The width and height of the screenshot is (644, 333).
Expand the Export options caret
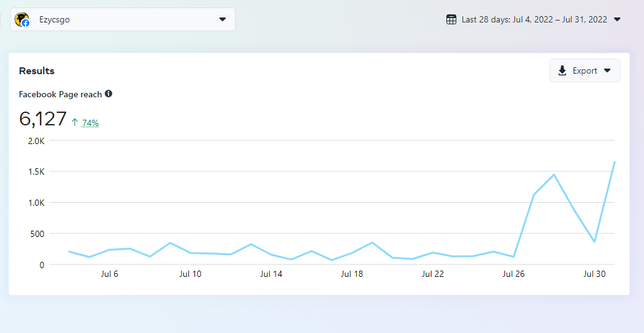[607, 70]
